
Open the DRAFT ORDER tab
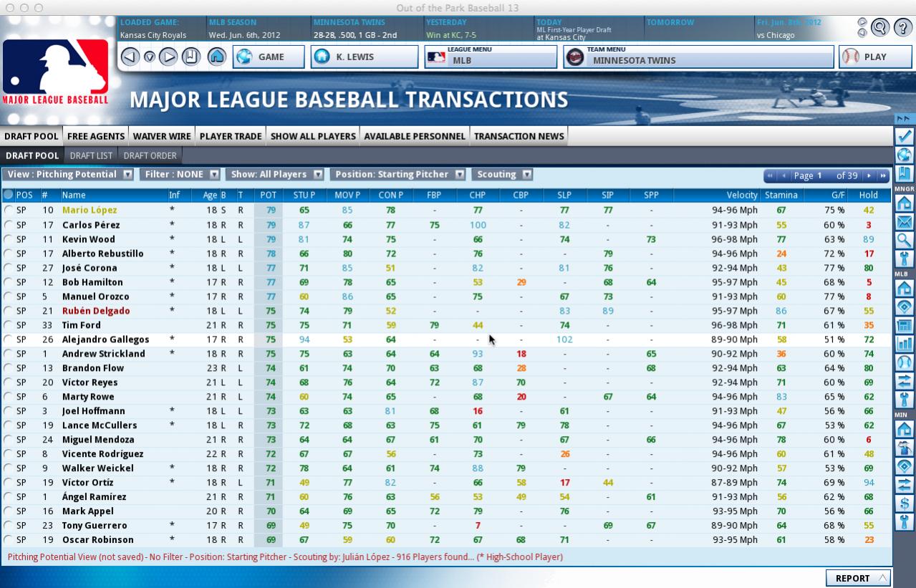pos(150,155)
